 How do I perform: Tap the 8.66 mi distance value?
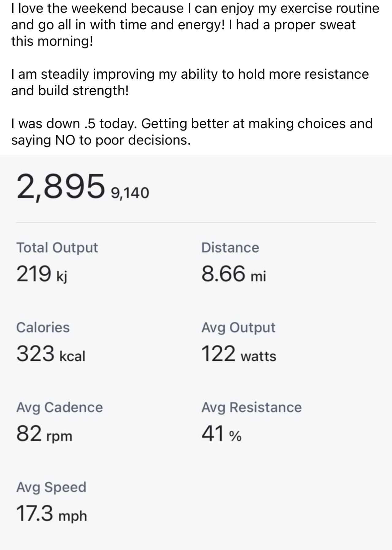233,274
